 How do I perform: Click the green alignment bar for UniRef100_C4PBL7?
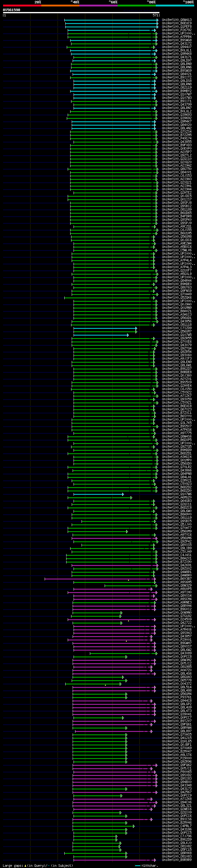click(104, 826)
